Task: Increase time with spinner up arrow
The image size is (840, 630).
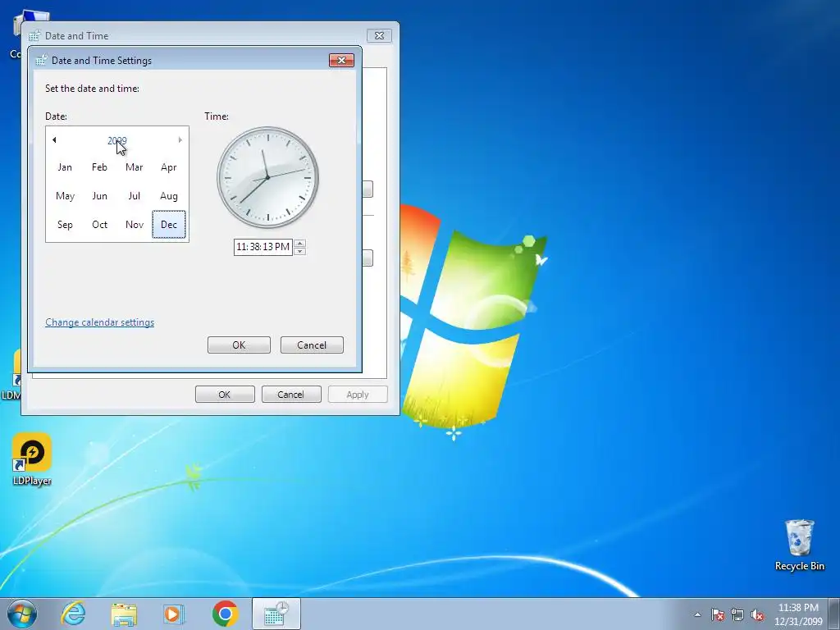Action: [x=300, y=243]
